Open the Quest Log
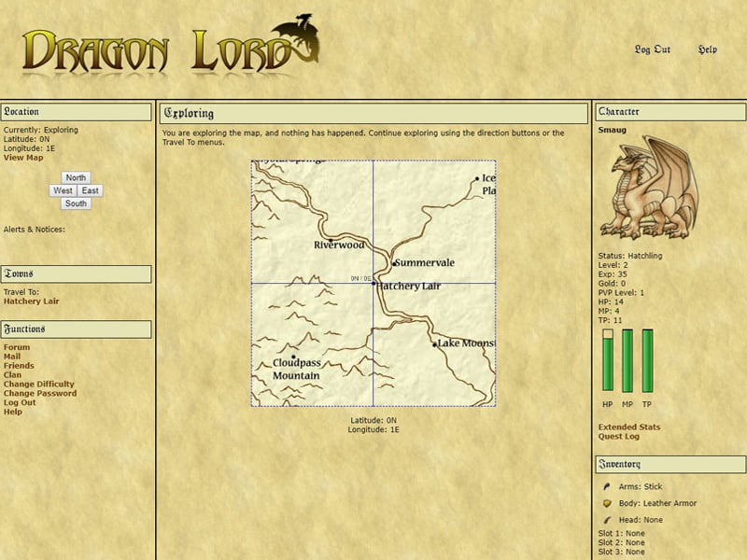 620,436
